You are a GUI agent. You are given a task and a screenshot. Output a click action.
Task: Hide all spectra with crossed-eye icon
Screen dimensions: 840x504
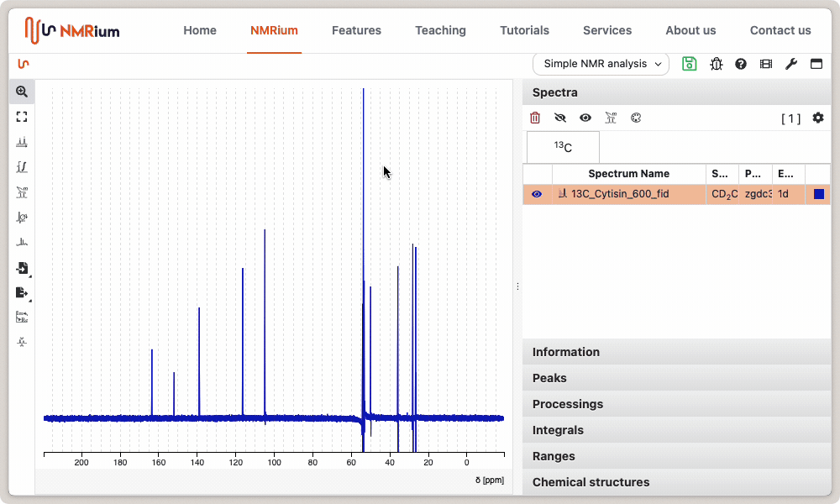tap(560, 118)
